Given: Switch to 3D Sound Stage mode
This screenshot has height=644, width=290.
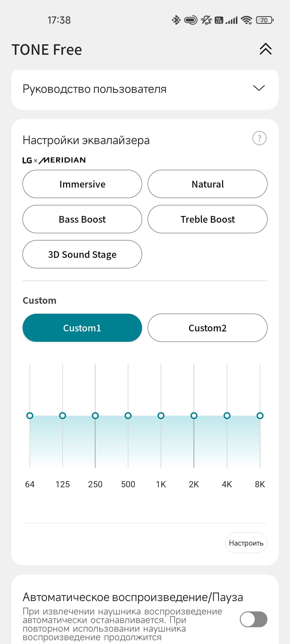Looking at the screenshot, I should click(82, 254).
